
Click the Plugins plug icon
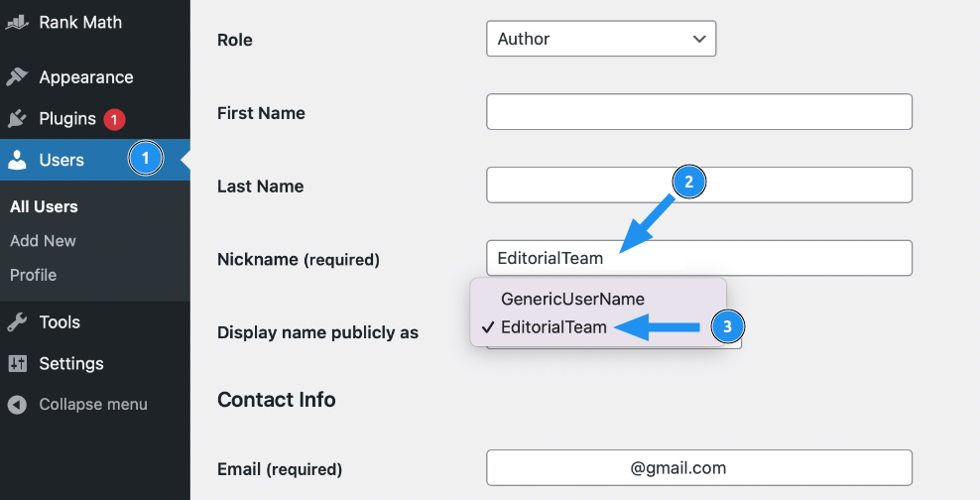point(17,118)
